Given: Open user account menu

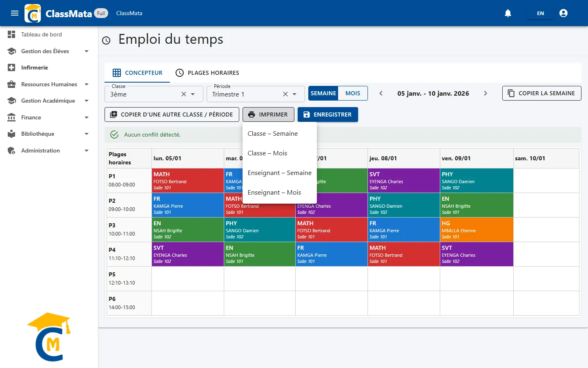Looking at the screenshot, I should click(563, 13).
